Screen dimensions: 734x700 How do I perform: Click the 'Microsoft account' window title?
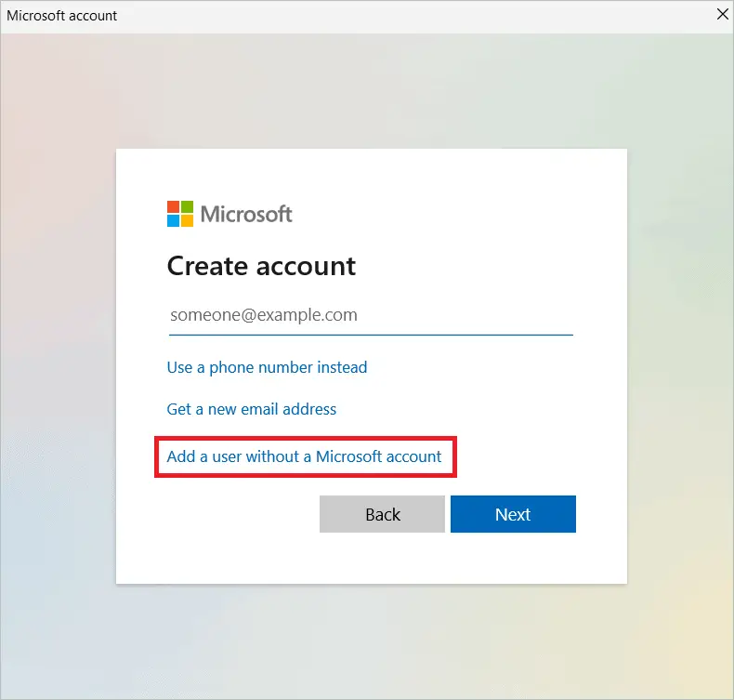tap(62, 16)
